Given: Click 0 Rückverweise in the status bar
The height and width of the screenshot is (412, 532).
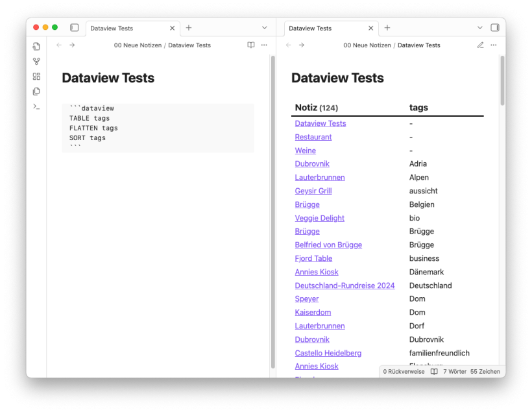Looking at the screenshot, I should click(404, 372).
